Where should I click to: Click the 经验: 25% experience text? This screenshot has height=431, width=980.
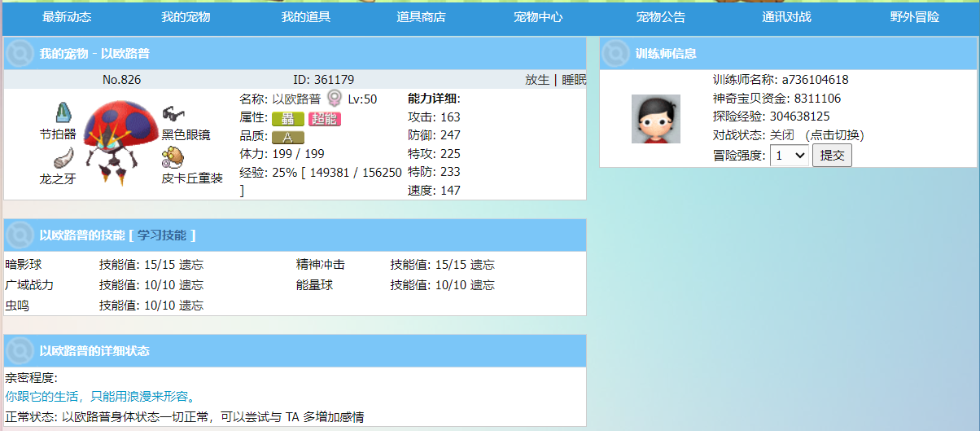pyautogui.click(x=321, y=181)
